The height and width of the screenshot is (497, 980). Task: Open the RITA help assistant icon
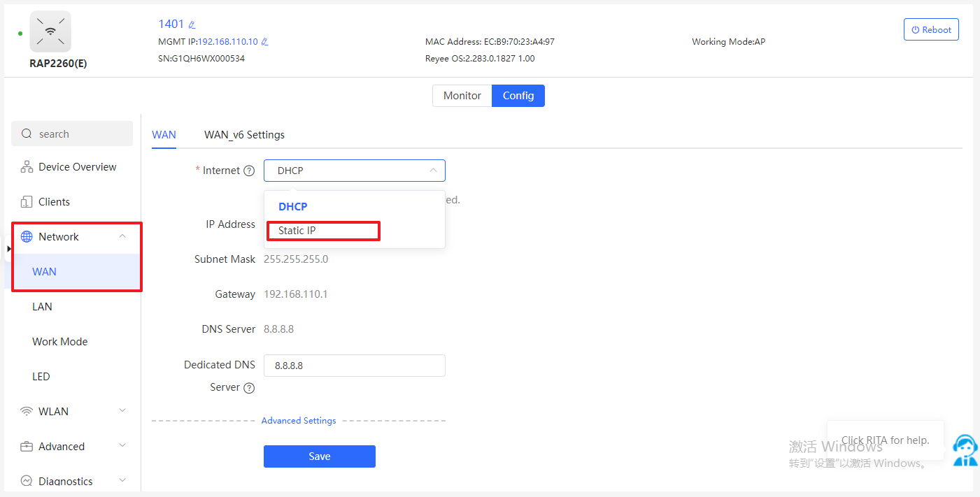pyautogui.click(x=965, y=449)
